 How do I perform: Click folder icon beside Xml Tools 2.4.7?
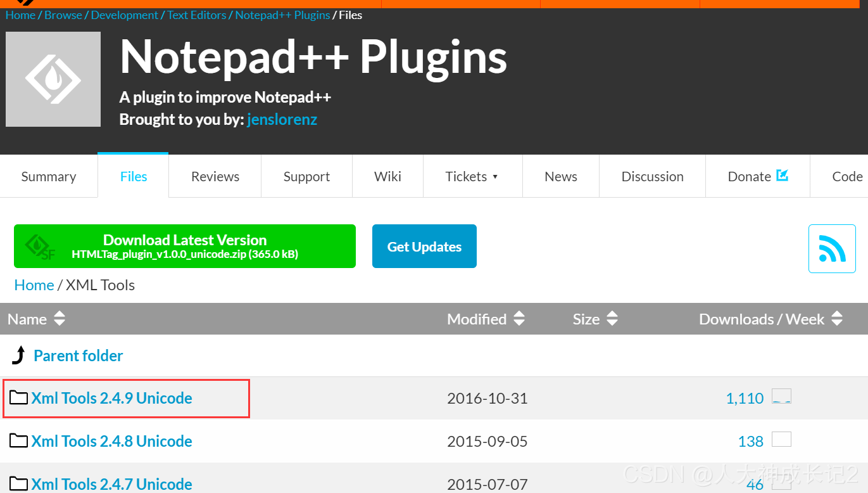pos(19,484)
